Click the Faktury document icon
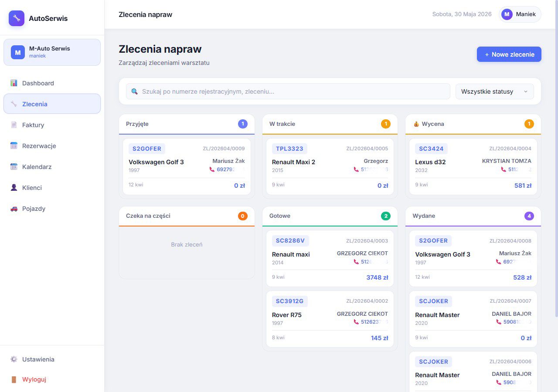Viewport: 558px width, 392px height. point(14,125)
